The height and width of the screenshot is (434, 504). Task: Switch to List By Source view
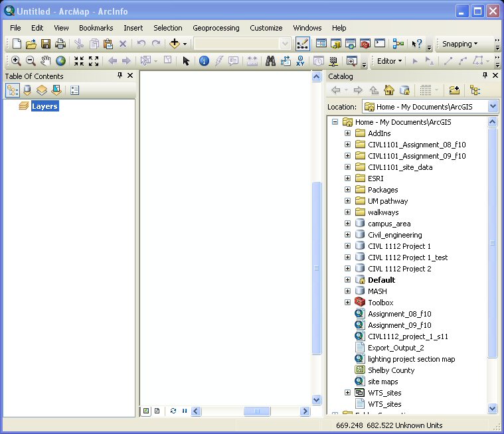coord(27,90)
